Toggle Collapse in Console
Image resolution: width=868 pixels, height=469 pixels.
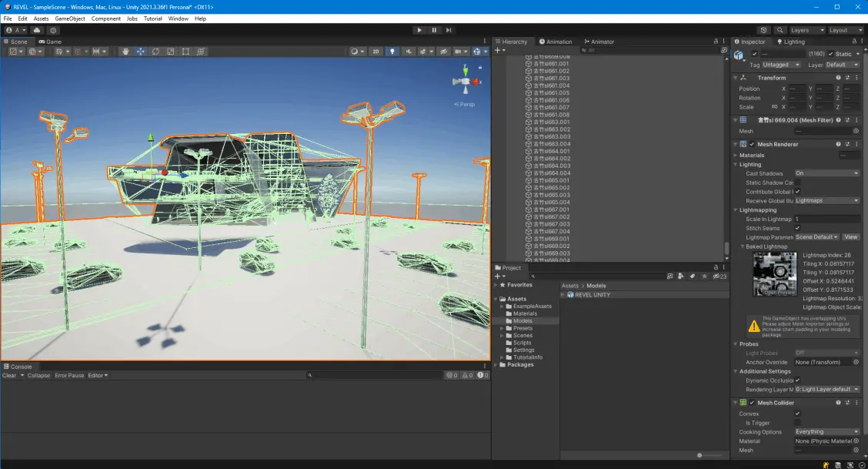(38, 375)
